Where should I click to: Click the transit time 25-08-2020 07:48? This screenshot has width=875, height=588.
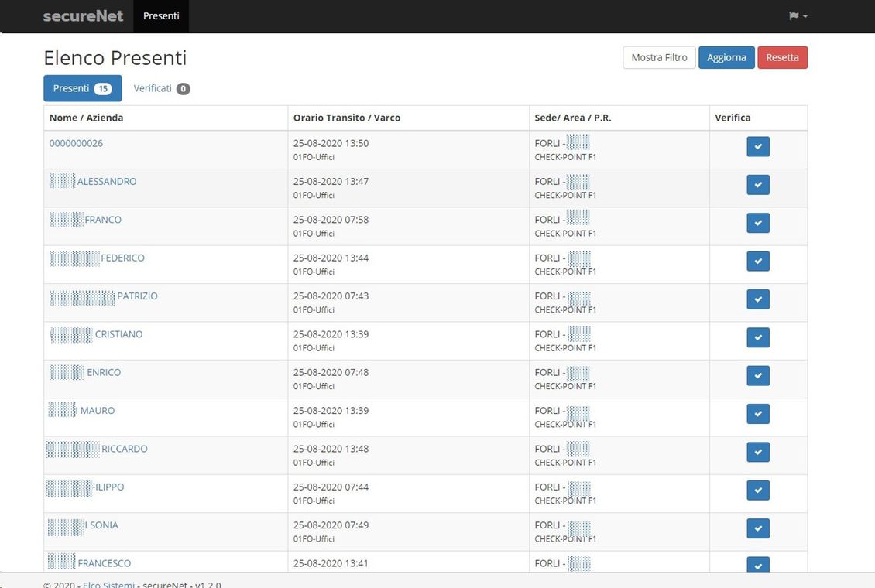point(331,372)
